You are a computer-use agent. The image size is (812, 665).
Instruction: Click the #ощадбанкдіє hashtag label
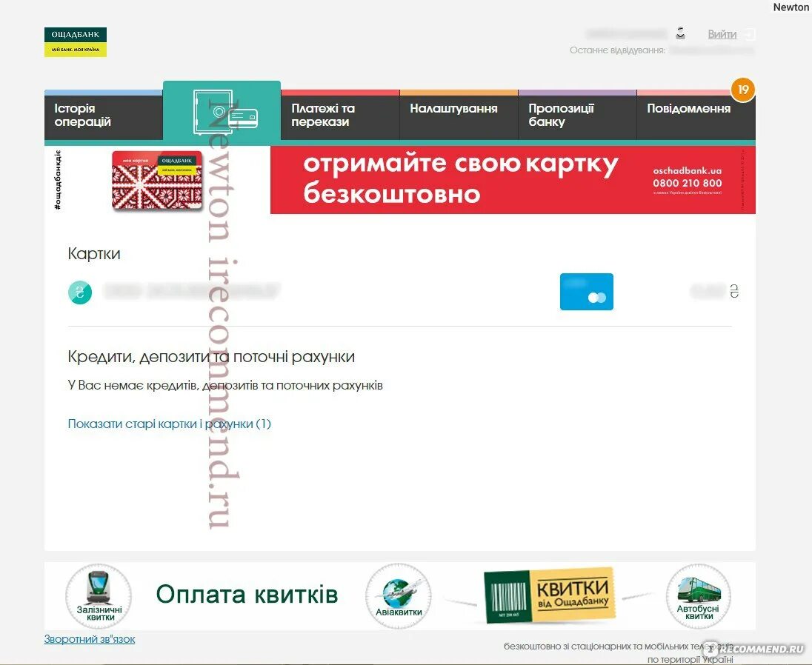pyautogui.click(x=58, y=179)
